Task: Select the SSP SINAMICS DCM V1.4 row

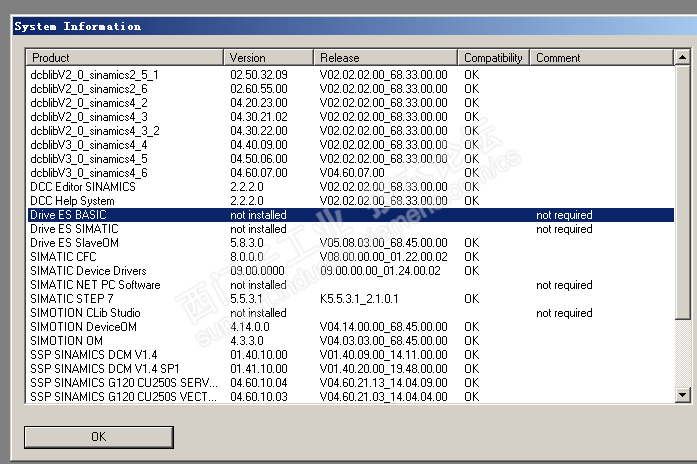Action: tap(350, 355)
